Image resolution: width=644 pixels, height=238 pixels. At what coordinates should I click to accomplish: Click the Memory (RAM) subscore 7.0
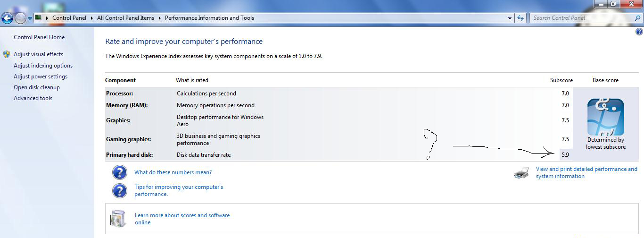[565, 105]
